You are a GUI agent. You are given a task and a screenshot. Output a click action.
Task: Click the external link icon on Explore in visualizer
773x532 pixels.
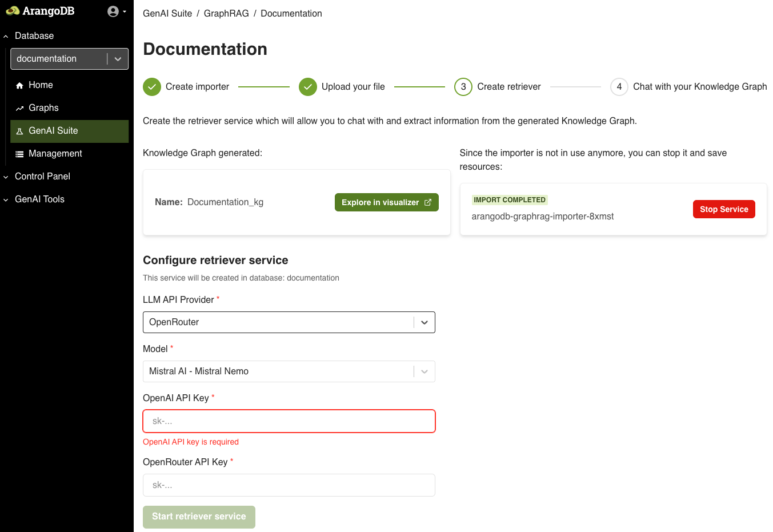428,202
